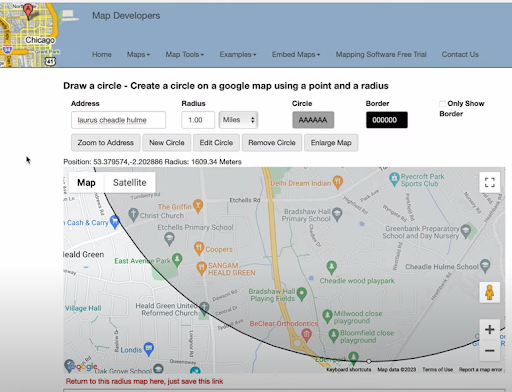Open the Terms of Use link

click(x=437, y=370)
